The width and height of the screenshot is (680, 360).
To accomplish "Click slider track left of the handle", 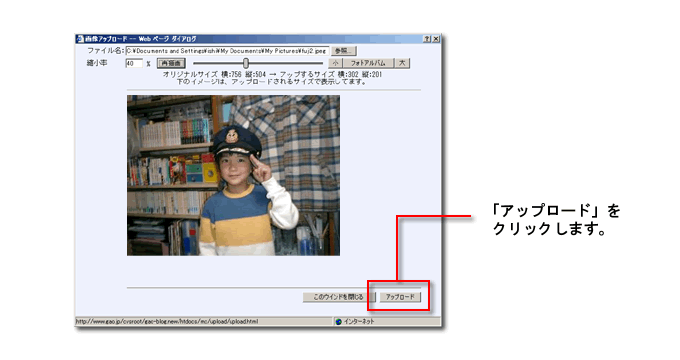I will pos(218,63).
